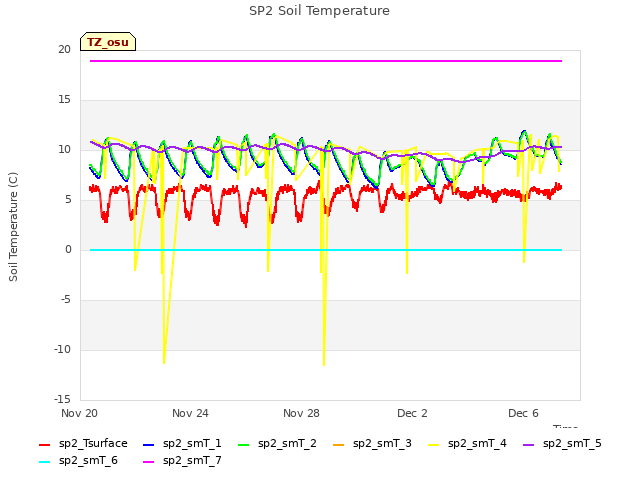The width and height of the screenshot is (640, 480).
Task: Click the blue sp2_smT_1 legend swatch
Action: (149, 444)
